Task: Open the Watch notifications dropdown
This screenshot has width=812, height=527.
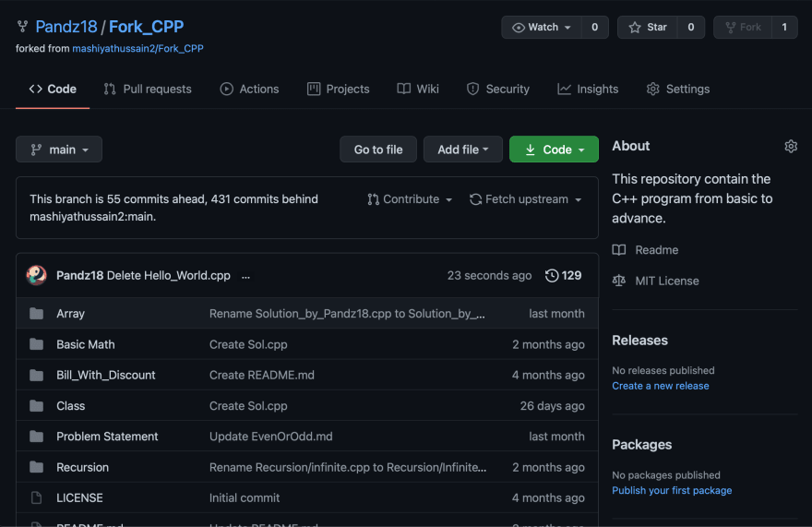Action: coord(542,27)
